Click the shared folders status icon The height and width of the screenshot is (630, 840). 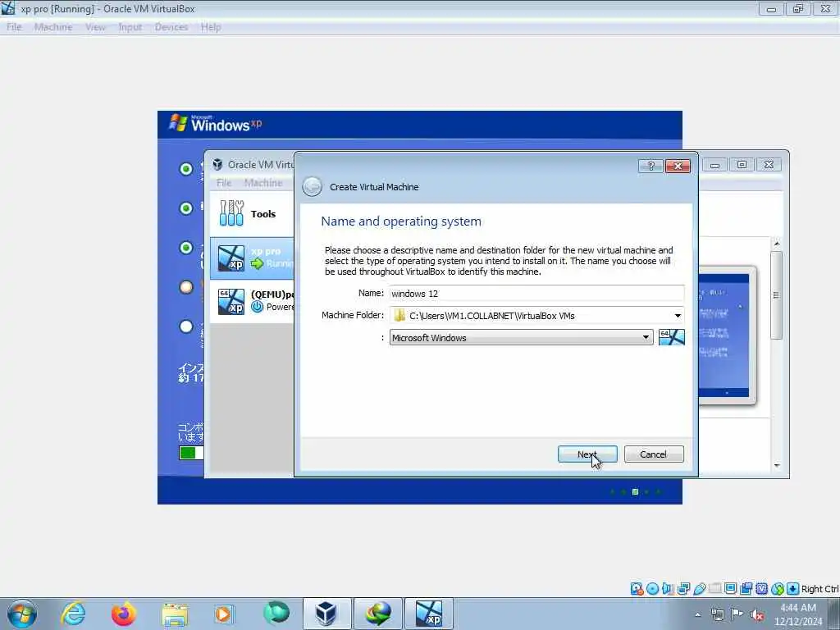(x=714, y=589)
